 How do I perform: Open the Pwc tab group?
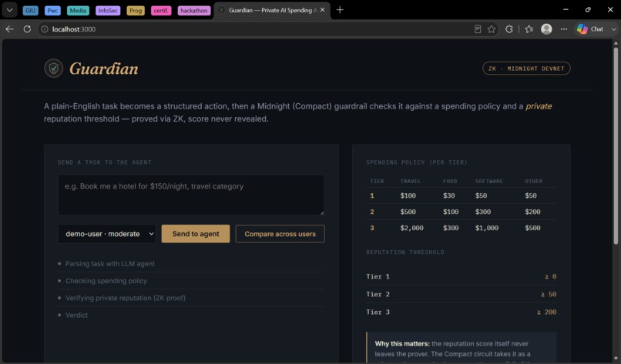52,10
